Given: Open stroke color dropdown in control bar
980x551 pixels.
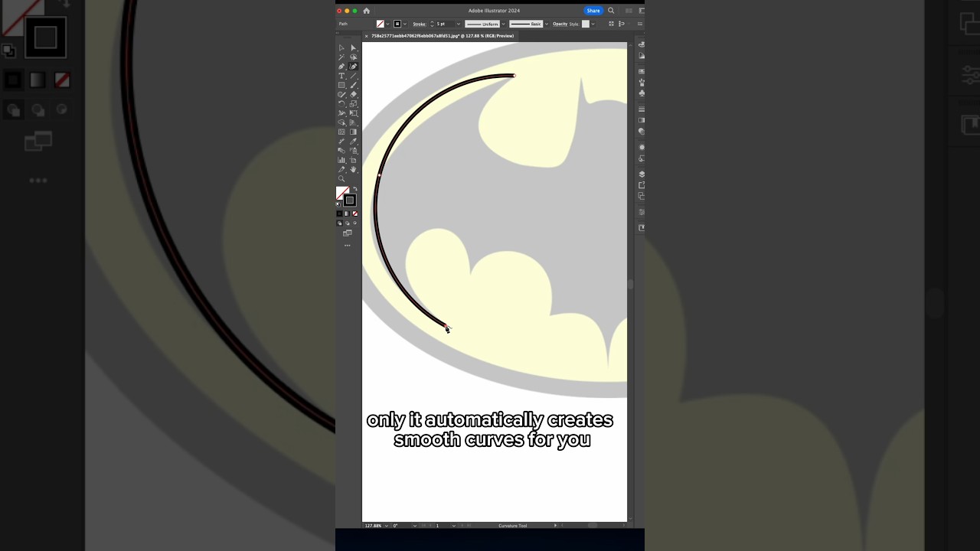Looking at the screenshot, I should [405, 24].
